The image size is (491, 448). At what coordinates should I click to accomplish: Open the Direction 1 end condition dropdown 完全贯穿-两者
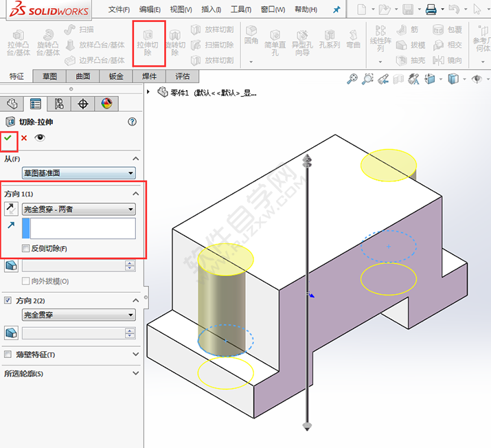pyautogui.click(x=79, y=209)
